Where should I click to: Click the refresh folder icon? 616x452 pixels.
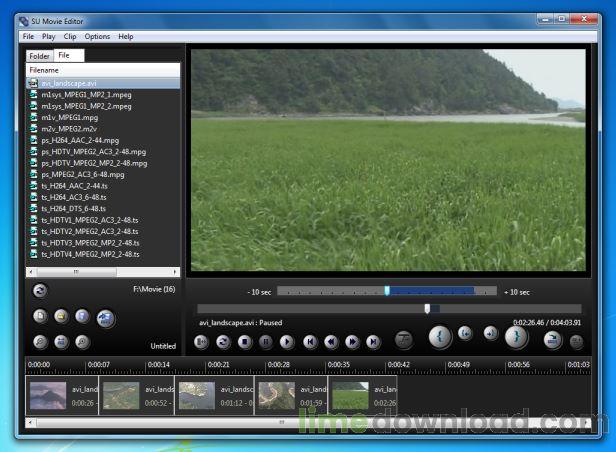[x=40, y=291]
